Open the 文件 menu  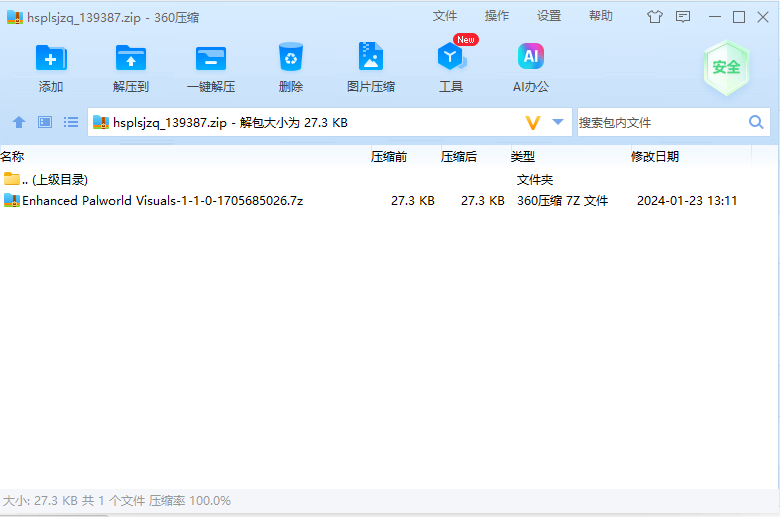click(x=445, y=16)
